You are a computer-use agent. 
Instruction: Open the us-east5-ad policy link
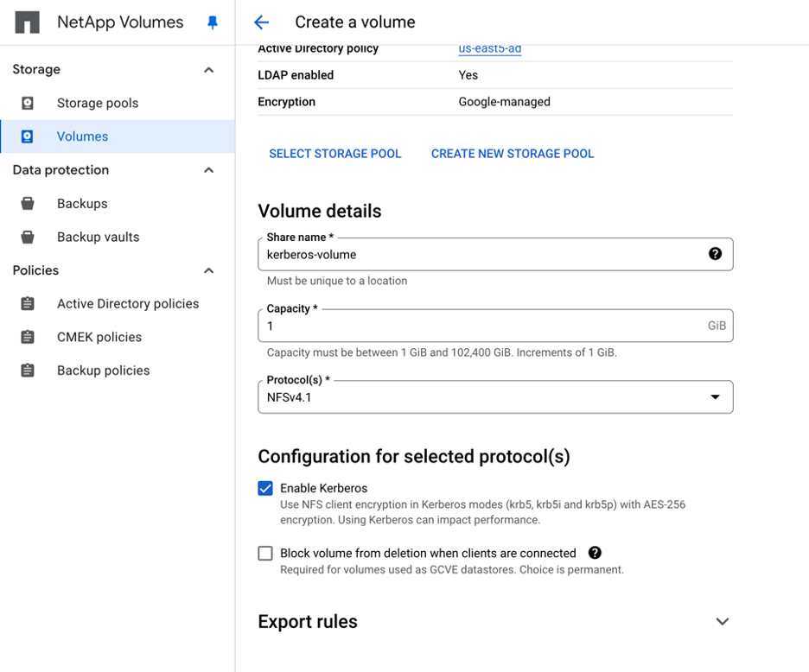click(489, 49)
